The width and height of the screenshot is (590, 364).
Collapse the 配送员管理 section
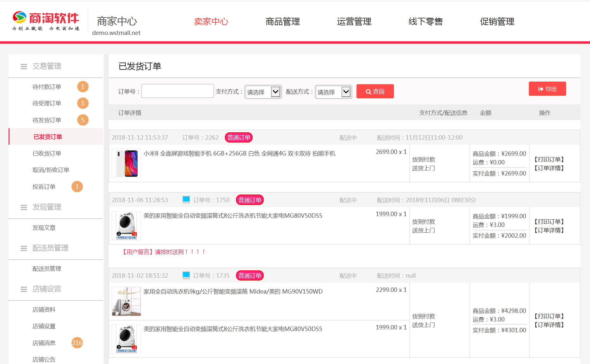[24, 248]
